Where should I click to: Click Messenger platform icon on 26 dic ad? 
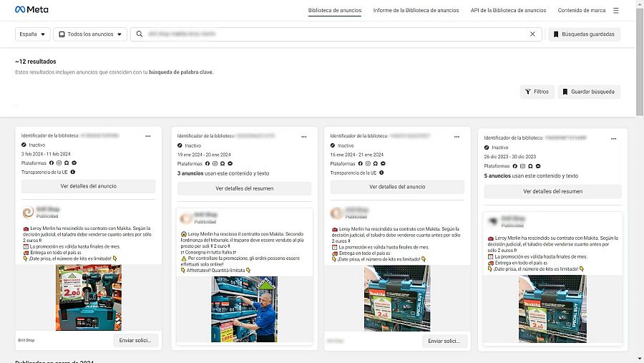538,166
